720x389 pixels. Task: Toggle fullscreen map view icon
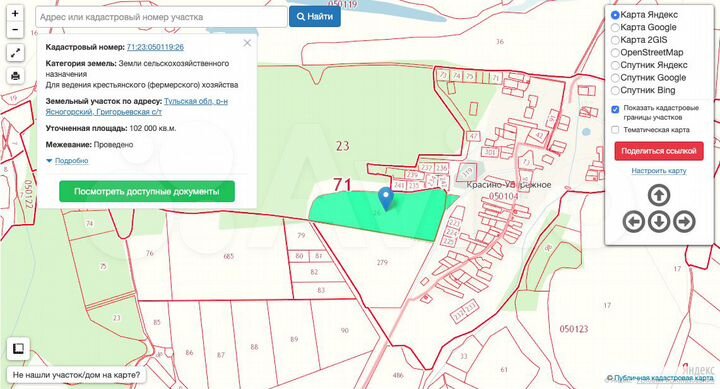click(15, 53)
